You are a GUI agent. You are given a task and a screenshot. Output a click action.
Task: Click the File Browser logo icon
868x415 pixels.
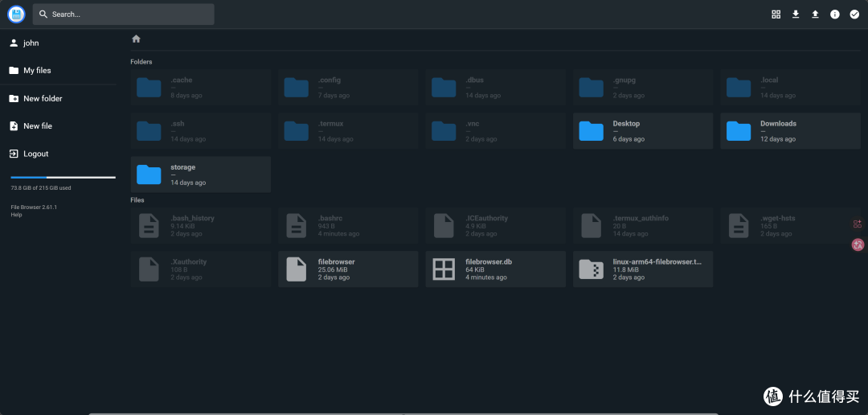pyautogui.click(x=17, y=14)
